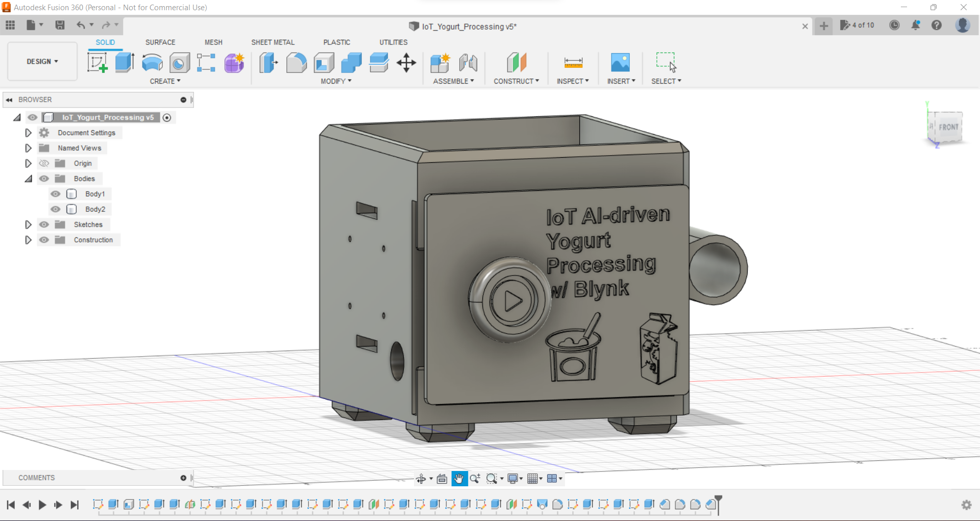Image resolution: width=980 pixels, height=521 pixels.
Task: Select the Revolve tool
Action: 152,63
